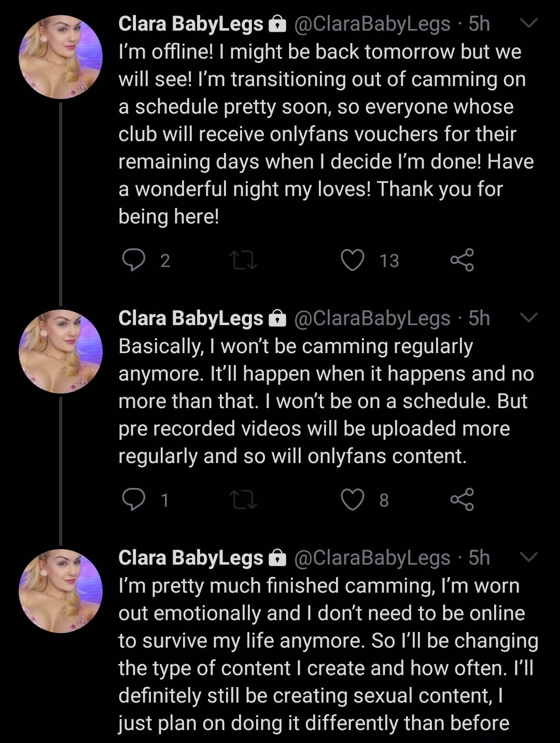Click the lock icon beside the third tweet's name
Viewport: 560px width, 743px height.
[x=278, y=559]
